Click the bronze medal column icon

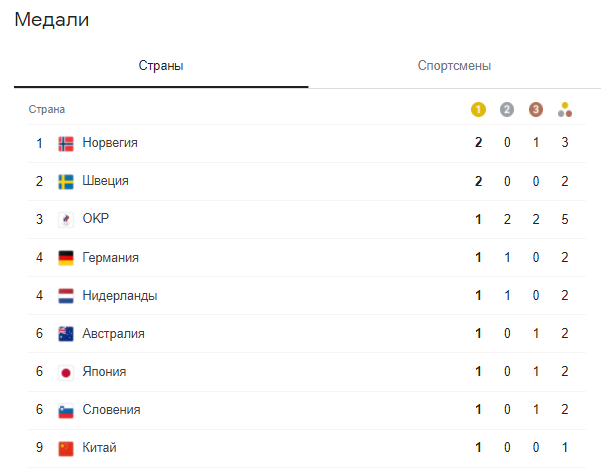tap(536, 109)
